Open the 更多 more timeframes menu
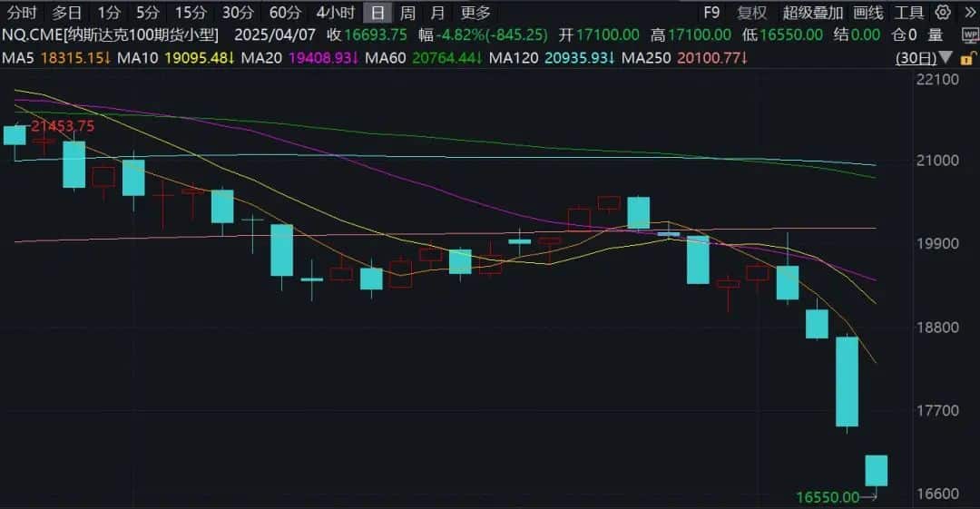Viewport: 980px width, 509px height. click(x=475, y=13)
